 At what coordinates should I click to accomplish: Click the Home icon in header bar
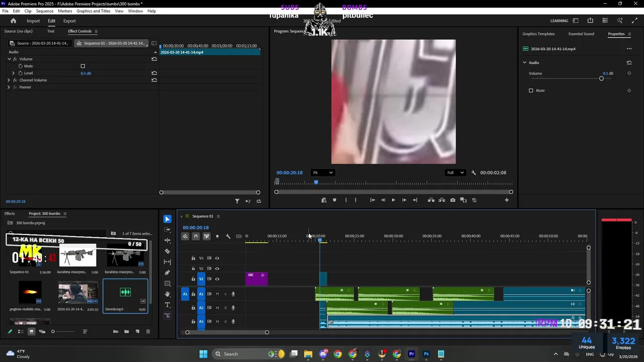[14, 21]
